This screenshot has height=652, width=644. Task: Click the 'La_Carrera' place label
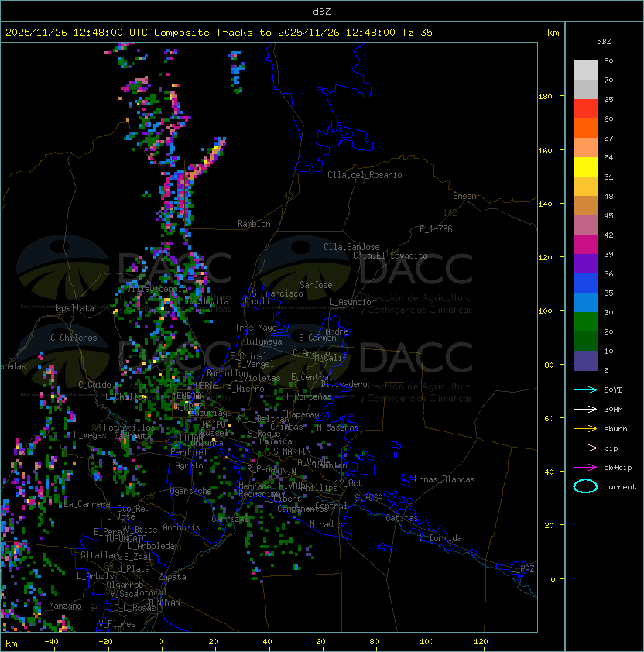coord(87,504)
